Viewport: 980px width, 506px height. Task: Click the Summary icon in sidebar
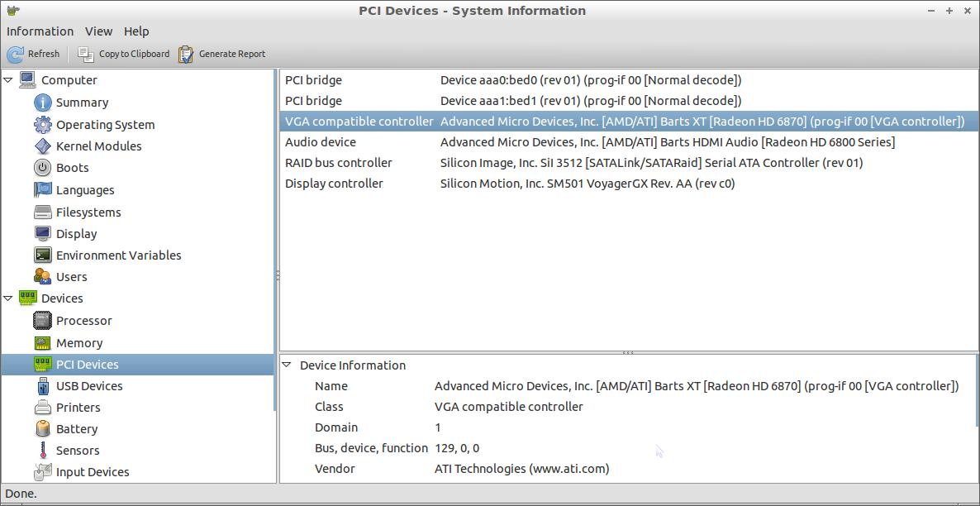pyautogui.click(x=43, y=103)
